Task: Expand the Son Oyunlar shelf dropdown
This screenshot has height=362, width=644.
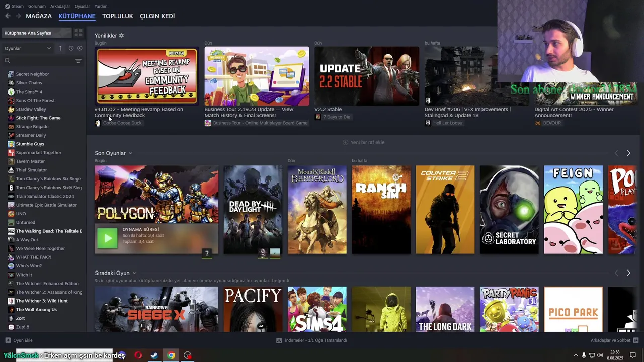Action: coord(130,153)
